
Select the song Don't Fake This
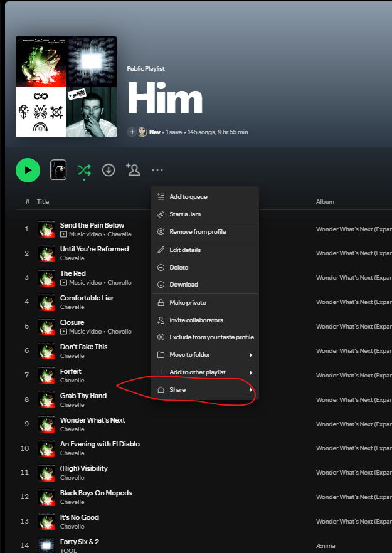click(83, 347)
